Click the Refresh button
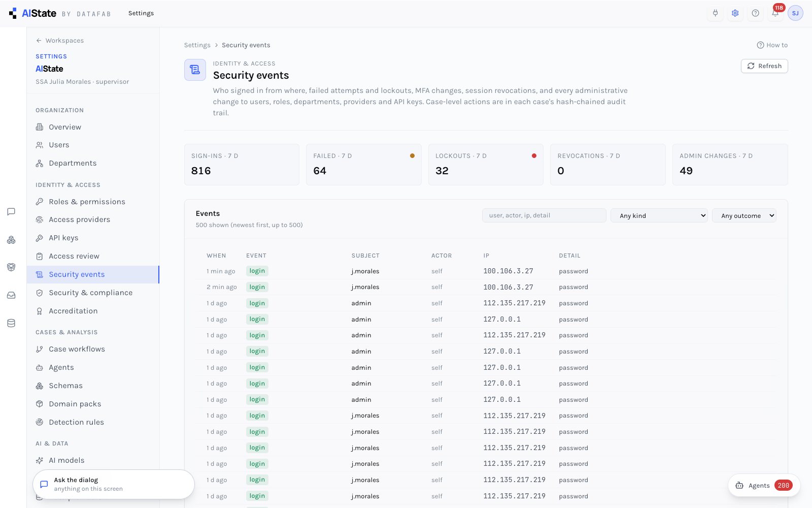This screenshot has width=812, height=508. 764,66
